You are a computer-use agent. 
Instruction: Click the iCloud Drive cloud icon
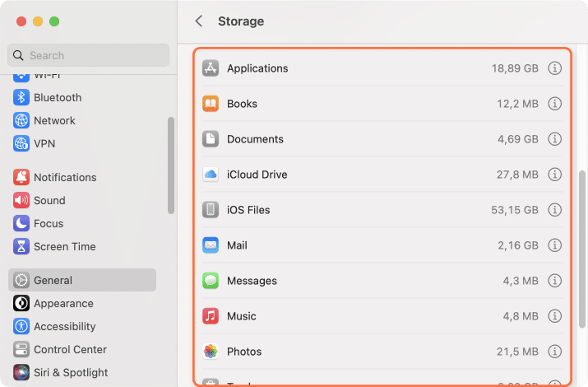211,175
